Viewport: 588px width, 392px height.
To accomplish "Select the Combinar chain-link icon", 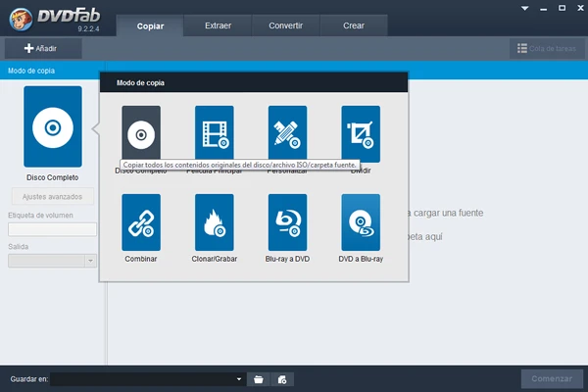I will click(x=141, y=222).
